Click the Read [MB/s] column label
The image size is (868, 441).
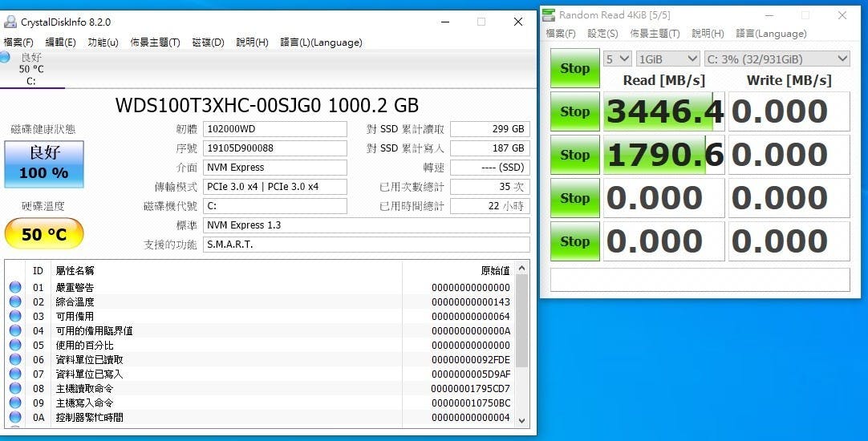point(663,80)
